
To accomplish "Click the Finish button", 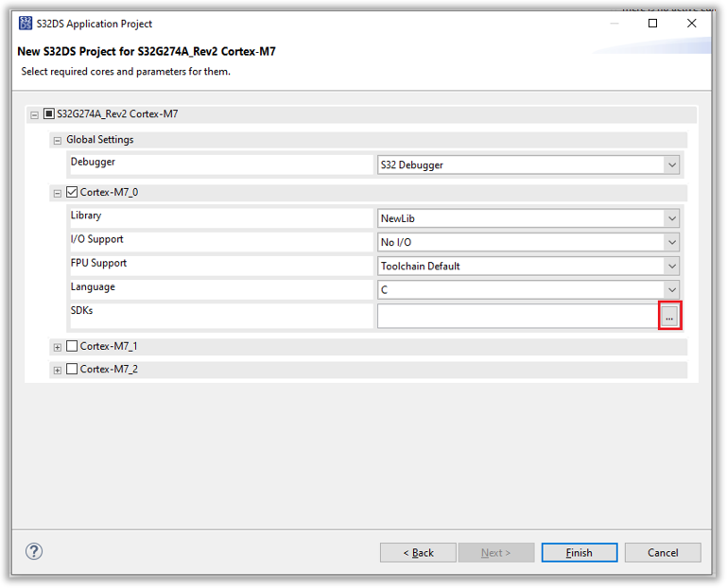I will [579, 553].
